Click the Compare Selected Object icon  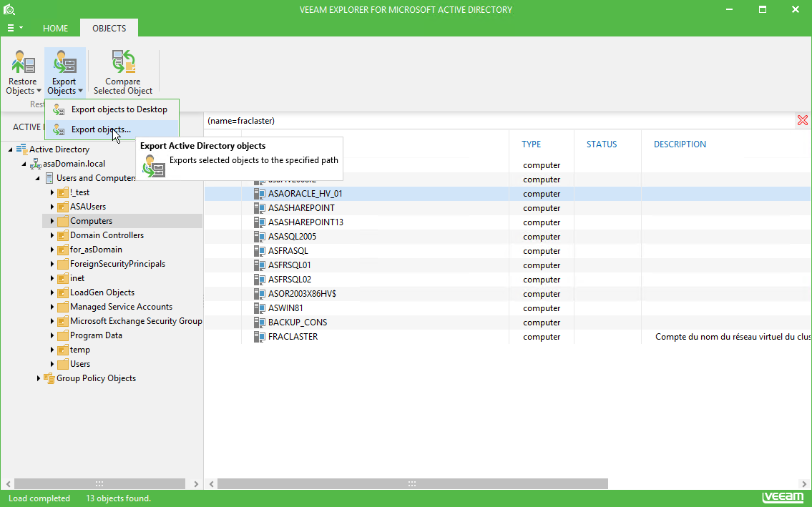coord(123,61)
